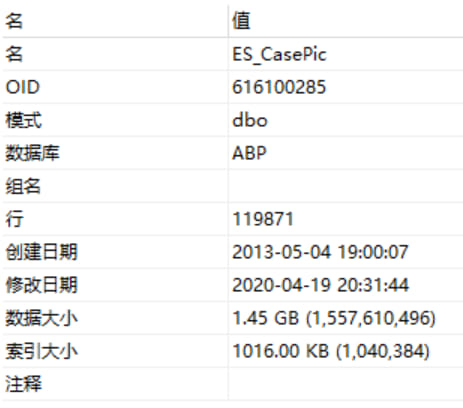Click the creation date 2013-05-04 value
Image resolution: width=463 pixels, height=408 pixels.
[x=320, y=252]
